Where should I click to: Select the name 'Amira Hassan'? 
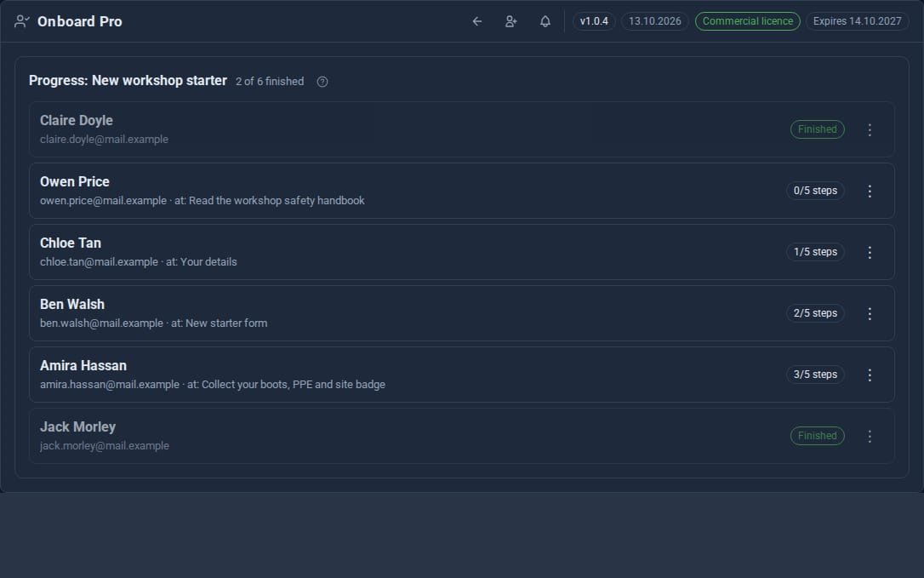click(x=83, y=366)
